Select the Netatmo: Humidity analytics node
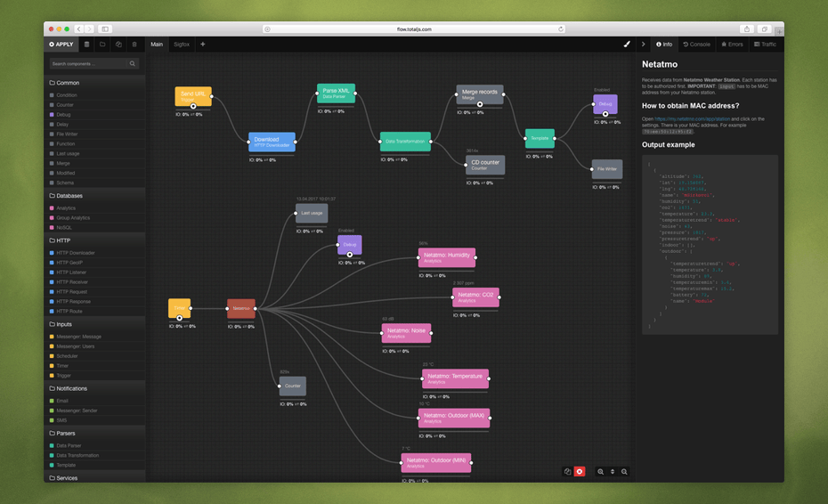The width and height of the screenshot is (828, 504). (447, 258)
